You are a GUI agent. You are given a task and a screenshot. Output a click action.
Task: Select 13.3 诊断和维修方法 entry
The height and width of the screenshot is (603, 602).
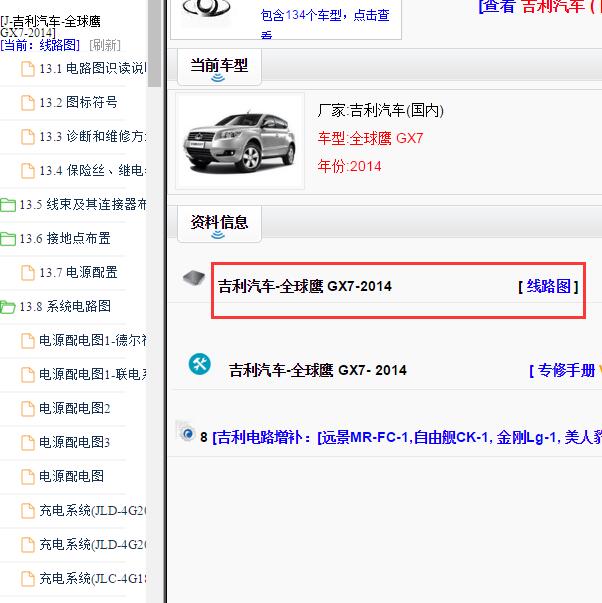point(92,137)
